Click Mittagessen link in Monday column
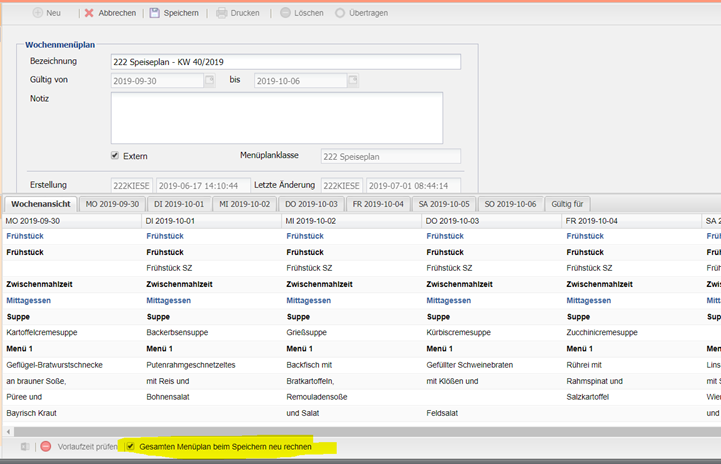Viewport: 721px width, 464px height. coord(28,300)
